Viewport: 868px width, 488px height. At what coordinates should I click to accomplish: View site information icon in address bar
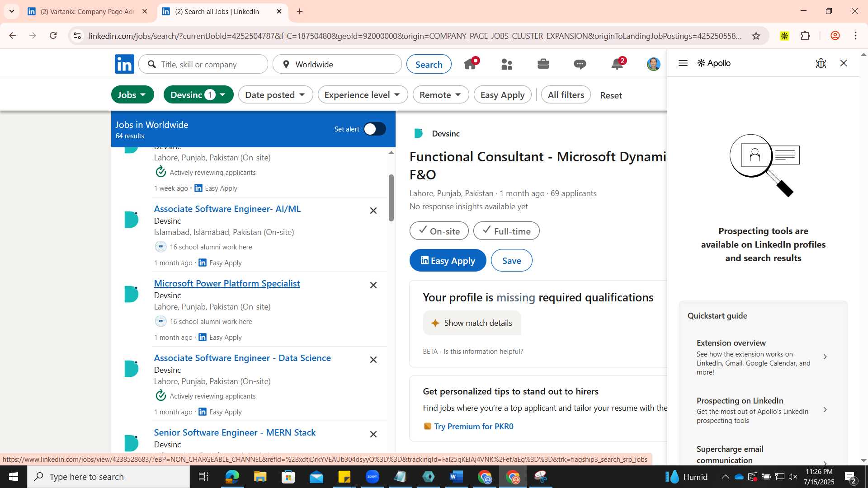[77, 36]
